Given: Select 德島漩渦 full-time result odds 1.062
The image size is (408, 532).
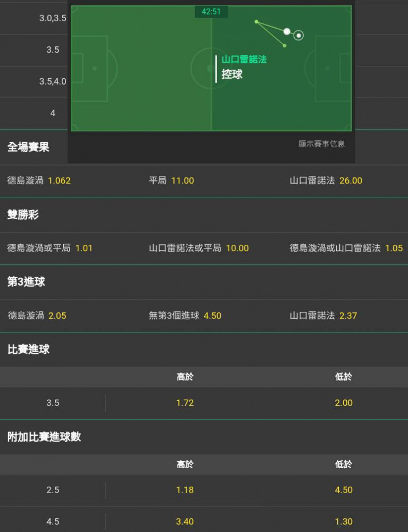Looking at the screenshot, I should pos(39,180).
